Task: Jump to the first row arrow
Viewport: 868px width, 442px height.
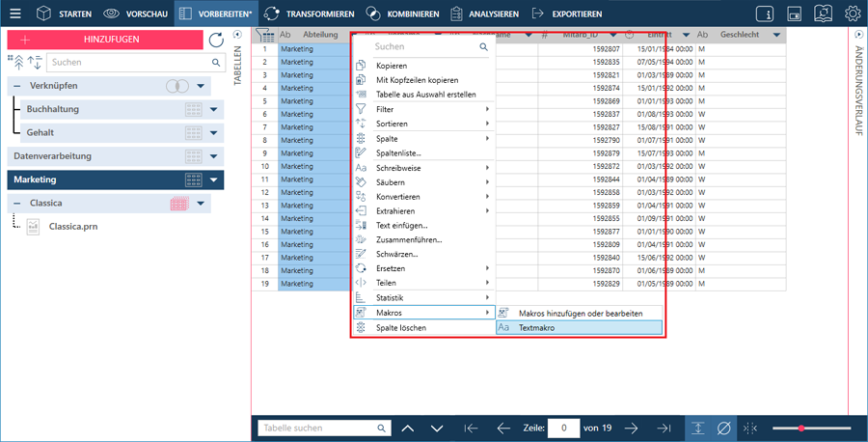Action: click(x=471, y=428)
